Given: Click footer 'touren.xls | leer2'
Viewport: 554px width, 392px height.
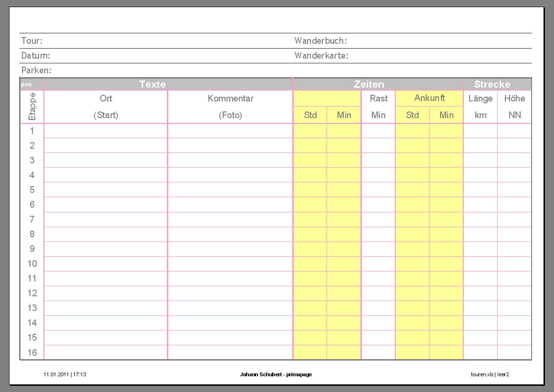Looking at the screenshot, I should (x=490, y=374).
